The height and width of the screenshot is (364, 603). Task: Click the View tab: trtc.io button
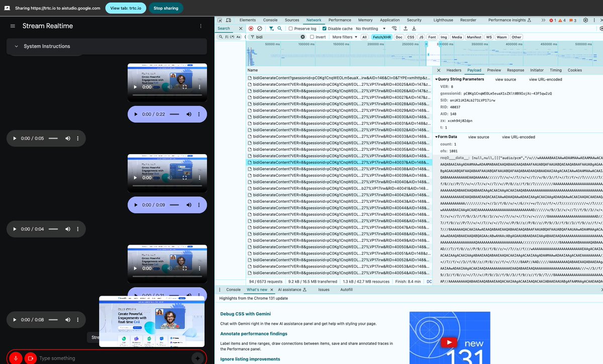pos(125,8)
